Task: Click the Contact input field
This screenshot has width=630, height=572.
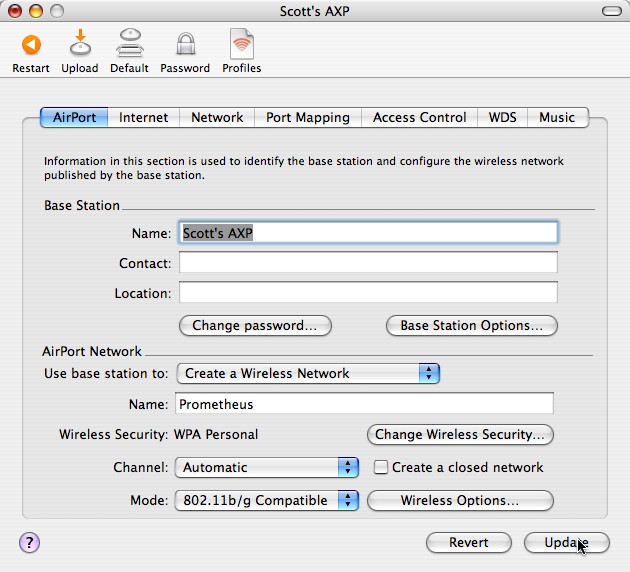Action: point(368,262)
